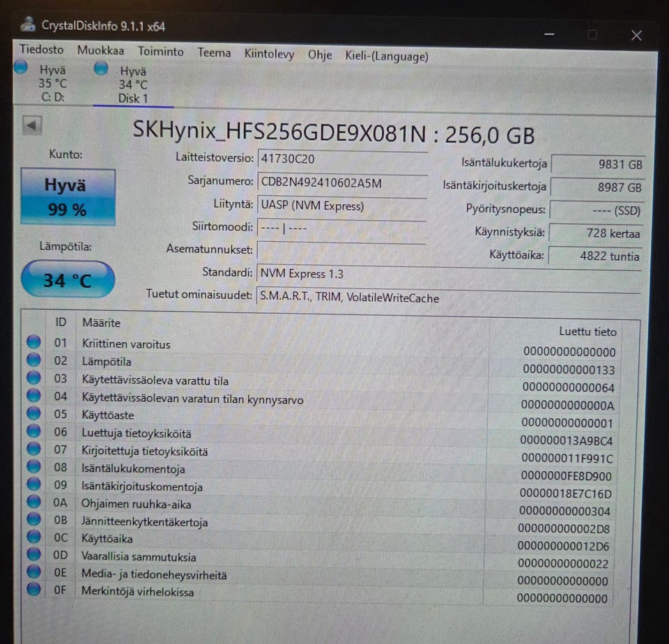This screenshot has width=669, height=644.
Task: Click the blue status icon for C: D:
Action: coord(20,67)
